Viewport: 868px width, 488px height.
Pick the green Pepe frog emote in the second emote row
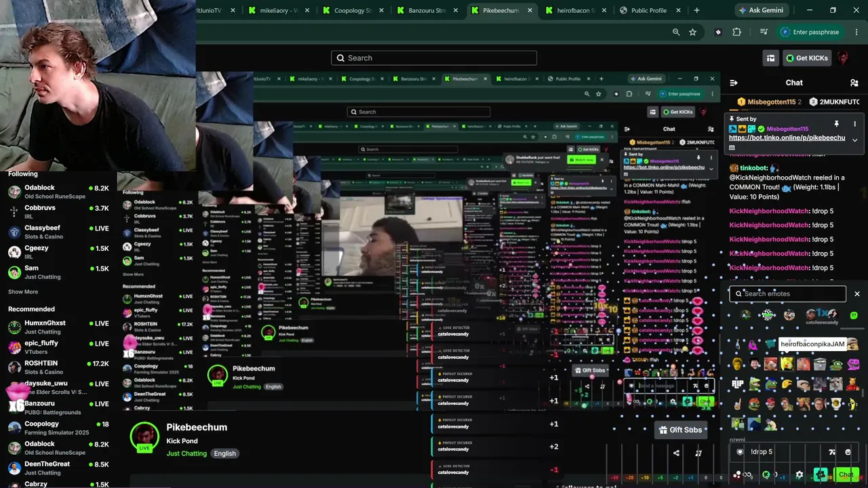tap(837, 364)
